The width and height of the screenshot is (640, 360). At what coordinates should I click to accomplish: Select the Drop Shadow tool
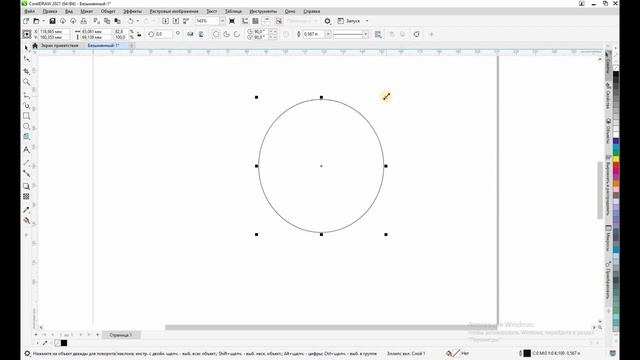pyautogui.click(x=27, y=186)
